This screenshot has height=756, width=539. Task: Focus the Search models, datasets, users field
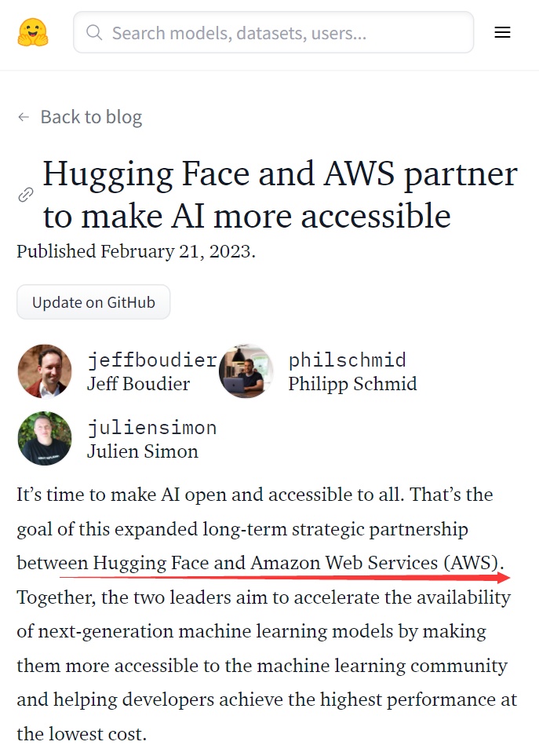pos(282,33)
